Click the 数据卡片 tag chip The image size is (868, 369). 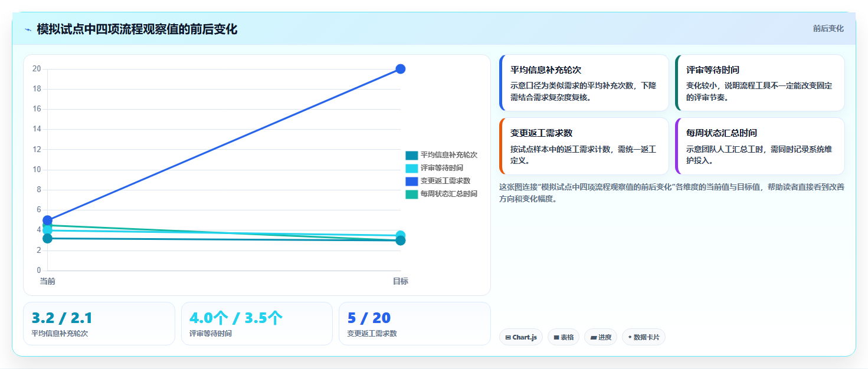[x=644, y=337]
